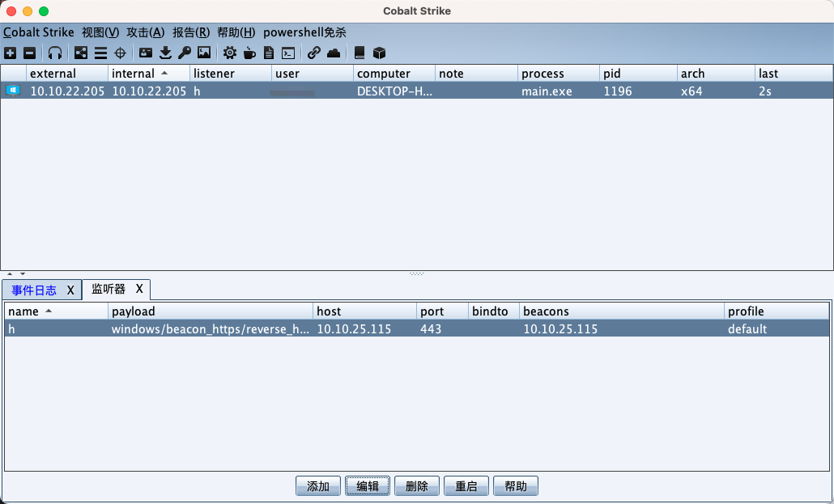Sort listeners by port column header
Image resolution: width=834 pixels, height=504 pixels.
(443, 311)
